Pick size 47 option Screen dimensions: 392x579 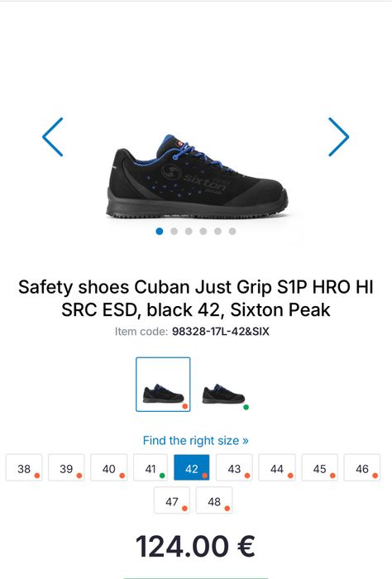coord(172,500)
